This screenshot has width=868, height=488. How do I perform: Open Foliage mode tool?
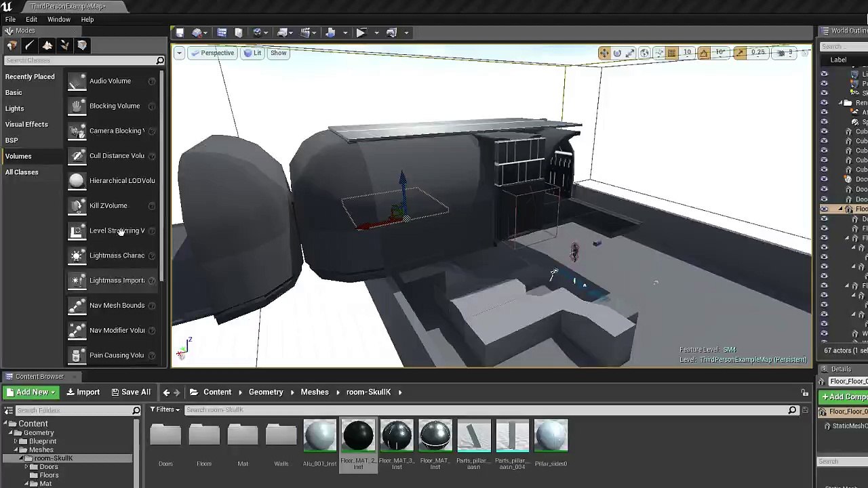[64, 45]
